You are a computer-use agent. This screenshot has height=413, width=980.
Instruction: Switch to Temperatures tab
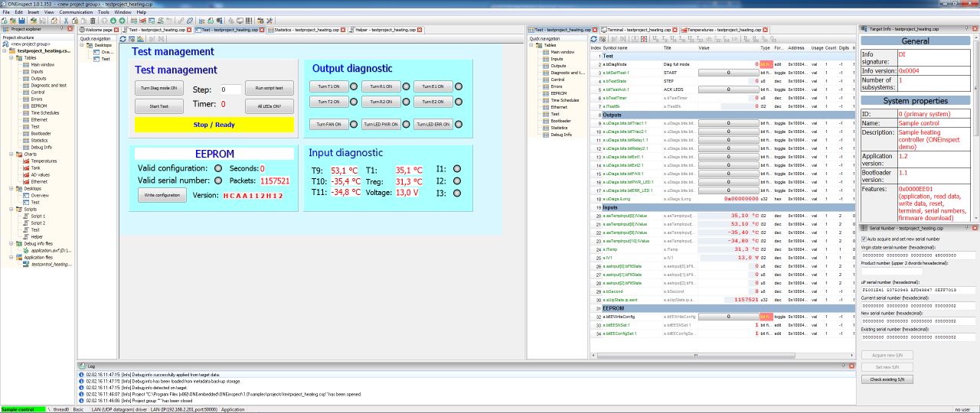pyautogui.click(x=725, y=30)
